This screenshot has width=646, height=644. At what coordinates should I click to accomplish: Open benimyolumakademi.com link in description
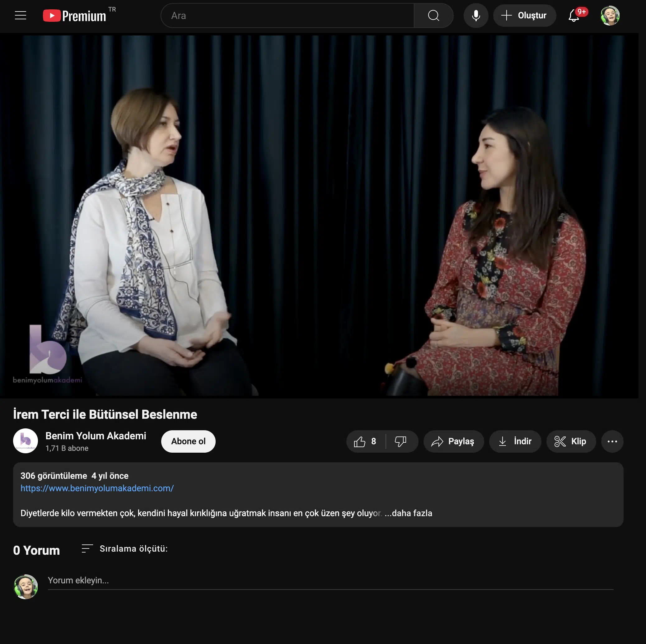point(97,488)
